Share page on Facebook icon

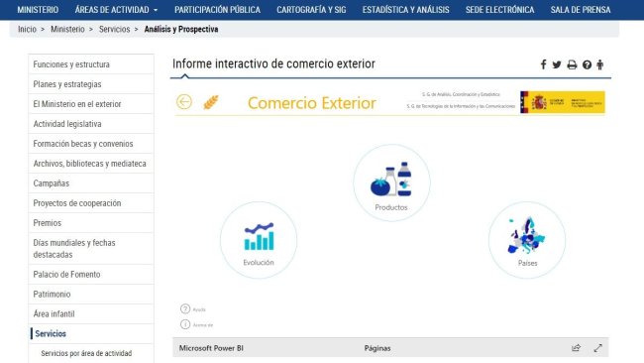pos(543,64)
